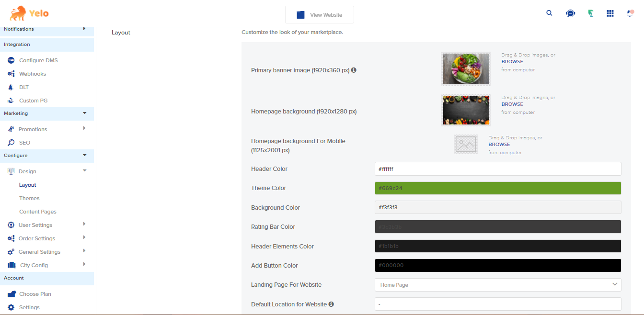The width and height of the screenshot is (644, 315).
Task: Open Content Pages in sidebar
Action: pos(38,212)
